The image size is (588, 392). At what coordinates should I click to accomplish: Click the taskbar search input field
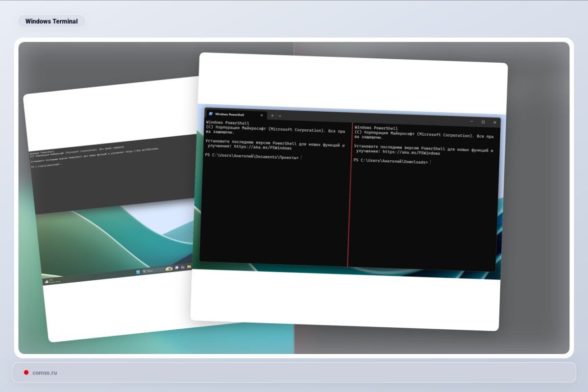coord(152,270)
